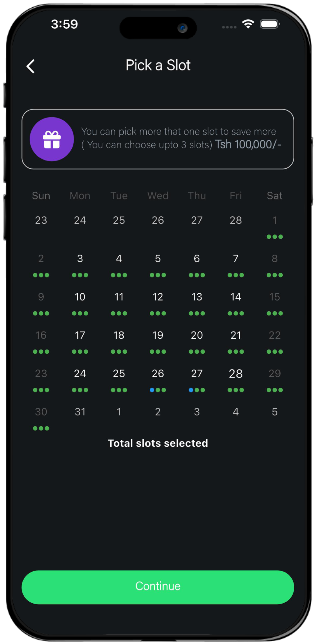Tap the blue slot dot under 26

[x=152, y=390]
